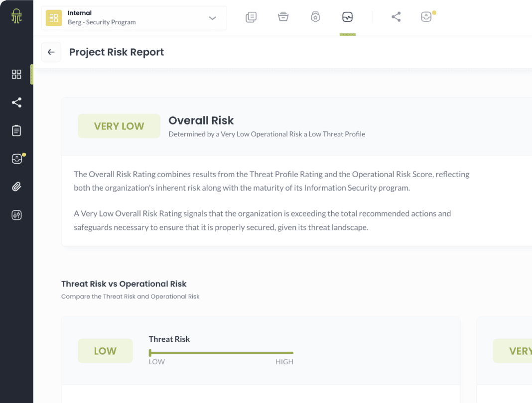Image resolution: width=532 pixels, height=403 pixels.
Task: Click the octopus logo in sidebar
Action: click(x=16, y=16)
